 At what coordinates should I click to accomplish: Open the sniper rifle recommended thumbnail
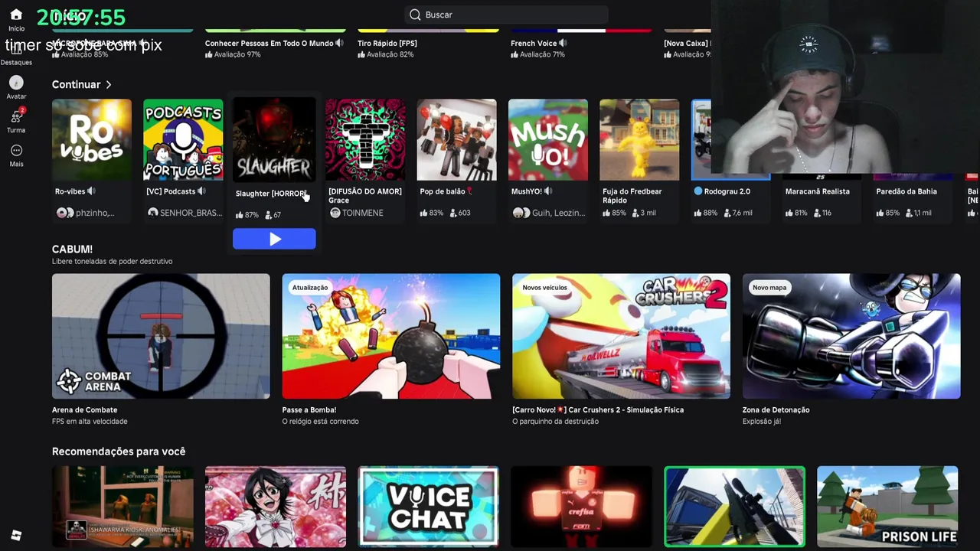pos(734,507)
